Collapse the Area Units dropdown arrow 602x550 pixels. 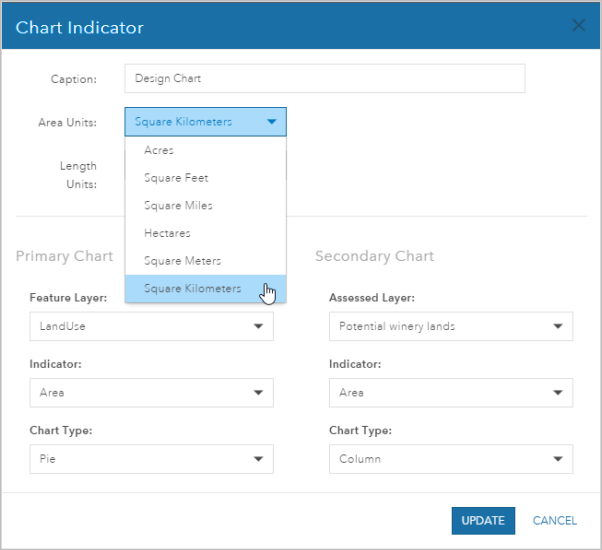point(271,122)
